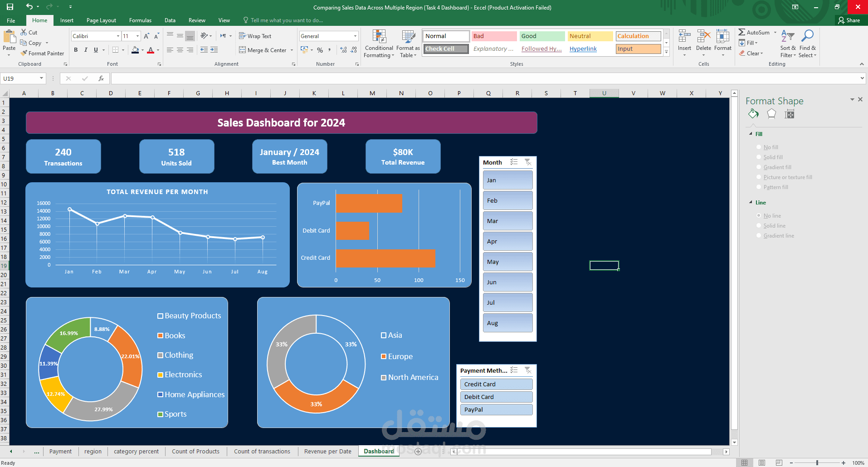Apply the Bad cell style
The image size is (868, 467).
(x=494, y=36)
